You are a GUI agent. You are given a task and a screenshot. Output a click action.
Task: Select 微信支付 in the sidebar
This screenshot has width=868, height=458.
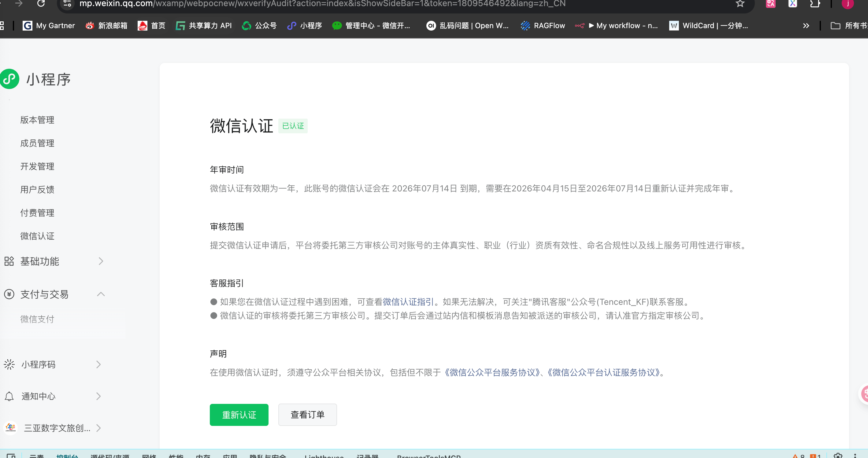[37, 319]
